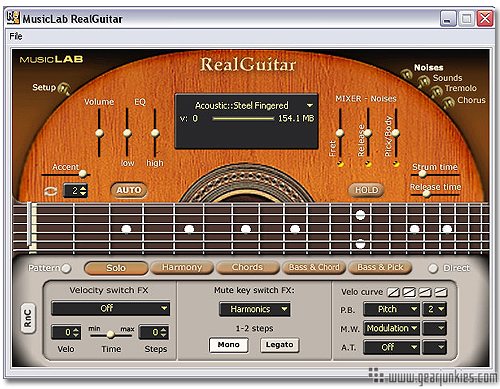Open the Velocity switch FX Off dropdown
This screenshot has width=500, height=389.
[110, 308]
